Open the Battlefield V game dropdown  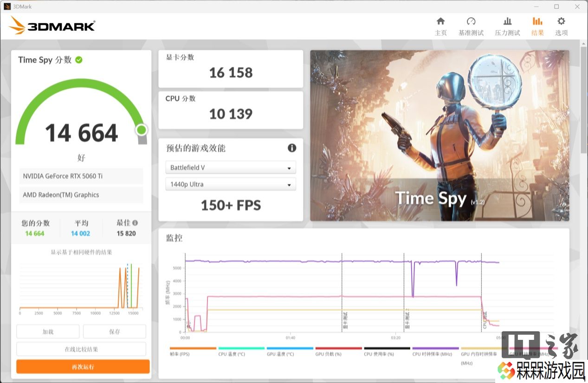[231, 167]
